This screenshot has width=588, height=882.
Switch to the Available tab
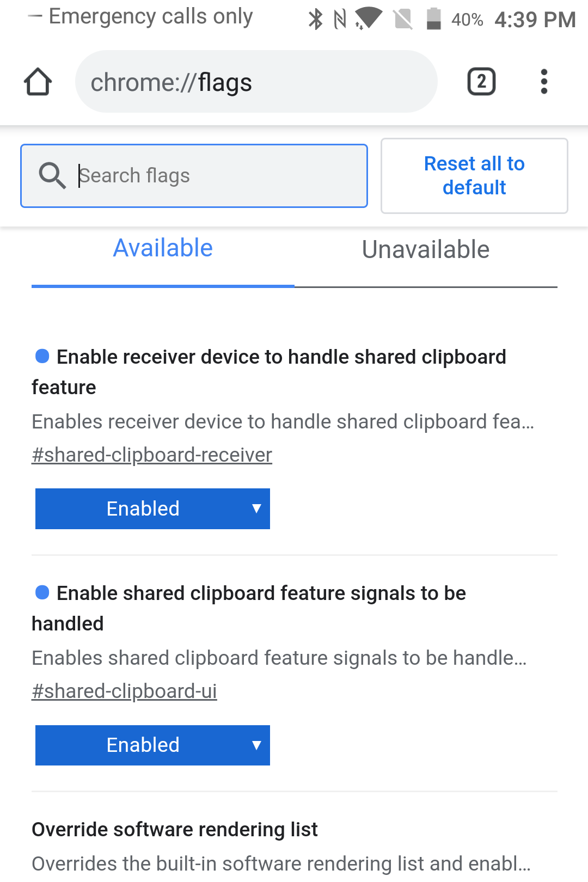(163, 249)
